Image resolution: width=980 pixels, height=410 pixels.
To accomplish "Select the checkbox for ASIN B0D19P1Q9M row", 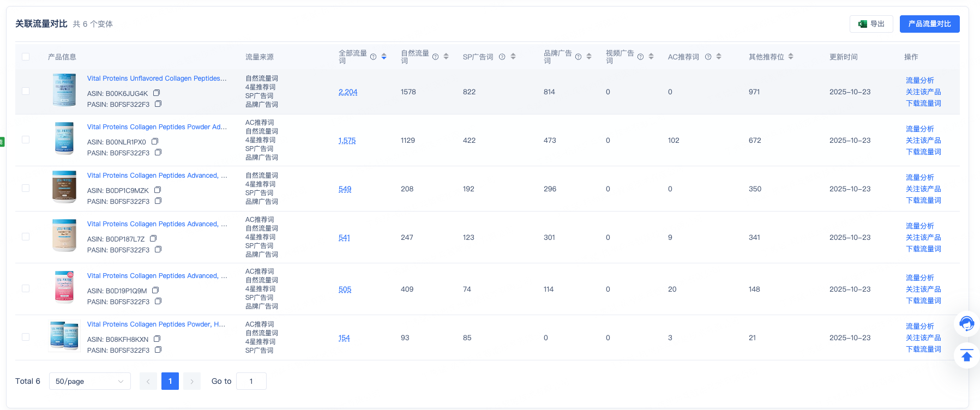I will click(x=26, y=288).
